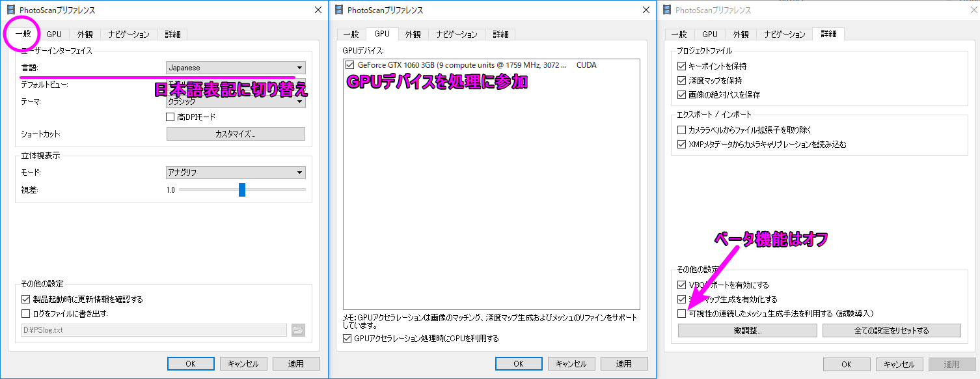
Task: Uncheck GPUアクセラレーション処理時にCPUを利用する
Action: [x=347, y=339]
